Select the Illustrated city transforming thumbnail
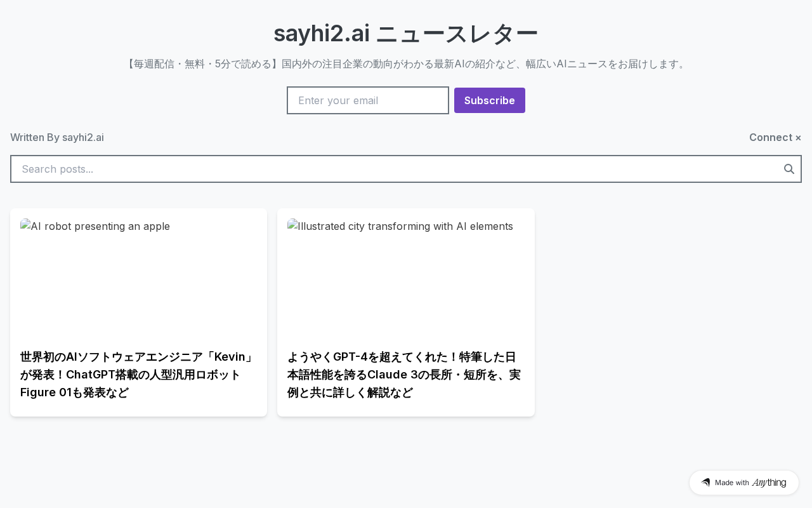The height and width of the screenshot is (508, 812). pos(406,273)
